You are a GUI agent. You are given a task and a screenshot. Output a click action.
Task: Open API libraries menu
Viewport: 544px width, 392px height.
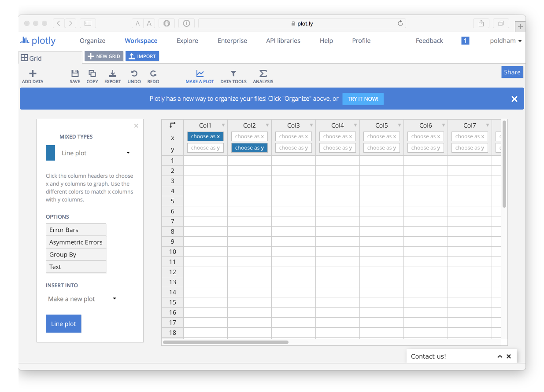(x=283, y=41)
